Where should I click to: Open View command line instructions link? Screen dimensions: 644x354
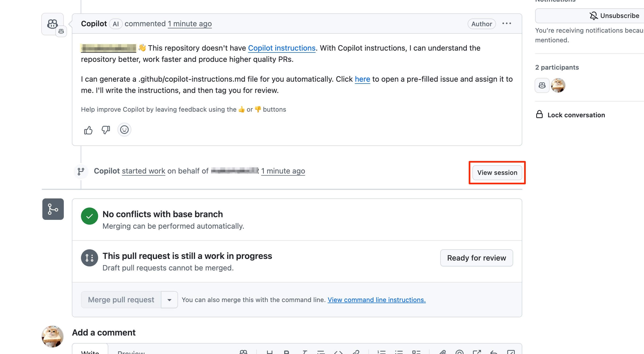(376, 300)
